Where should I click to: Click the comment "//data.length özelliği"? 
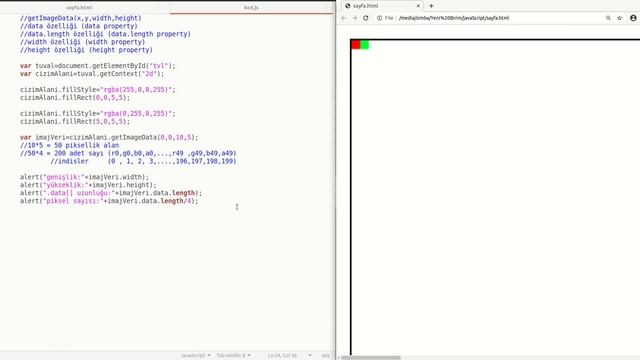pyautogui.click(x=105, y=34)
